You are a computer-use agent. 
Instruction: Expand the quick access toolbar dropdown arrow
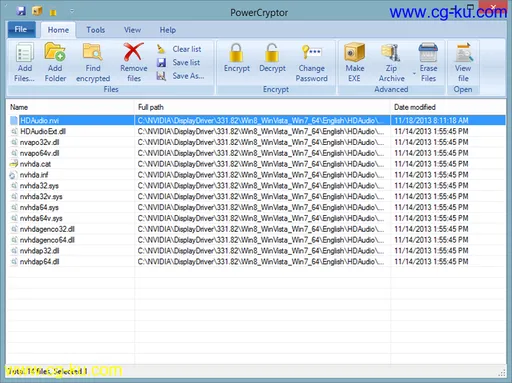72,11
